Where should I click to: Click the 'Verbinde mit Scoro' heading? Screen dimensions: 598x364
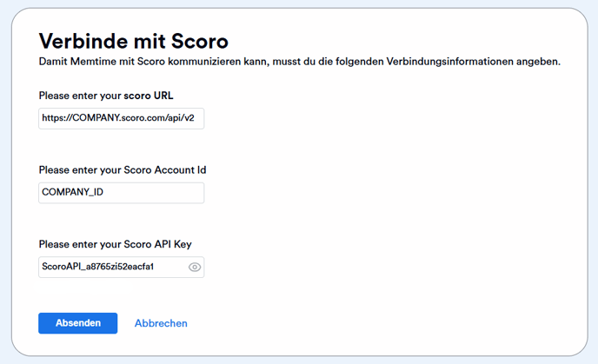134,41
